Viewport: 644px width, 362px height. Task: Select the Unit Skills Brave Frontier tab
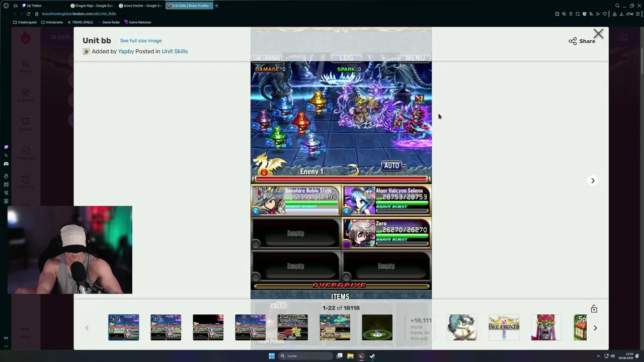coord(189,6)
